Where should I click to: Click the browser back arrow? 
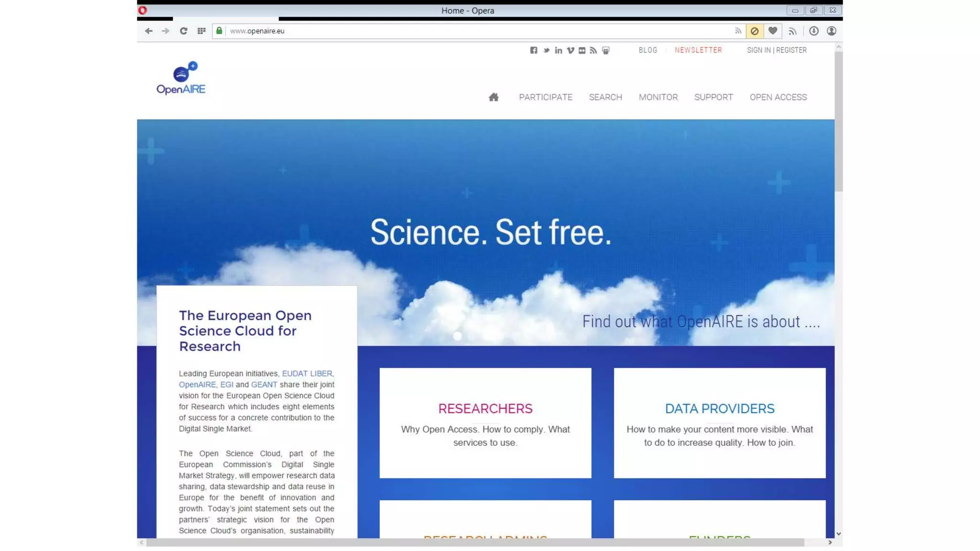[x=148, y=31]
